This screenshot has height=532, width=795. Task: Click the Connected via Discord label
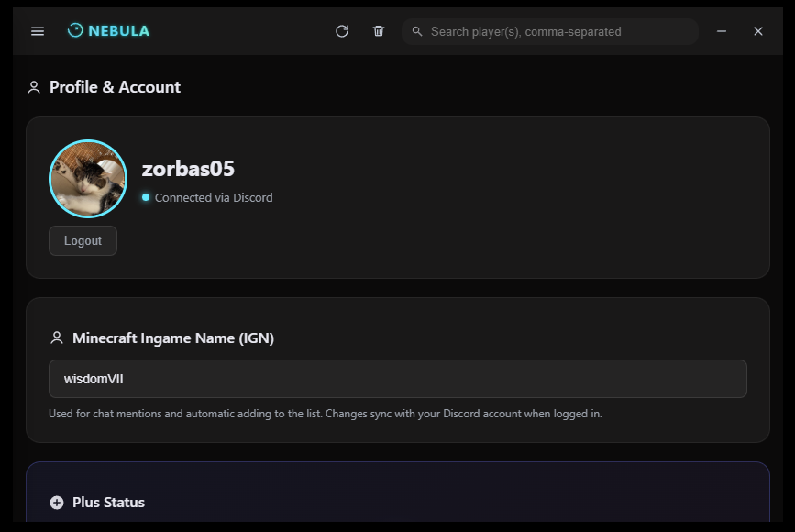213,197
